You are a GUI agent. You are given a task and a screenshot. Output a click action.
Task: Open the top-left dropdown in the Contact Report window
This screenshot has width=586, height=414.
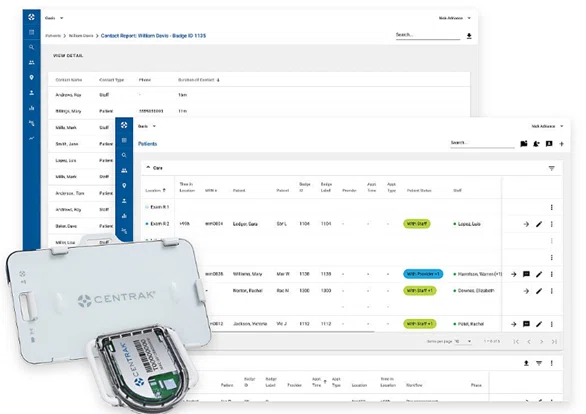tap(54, 18)
